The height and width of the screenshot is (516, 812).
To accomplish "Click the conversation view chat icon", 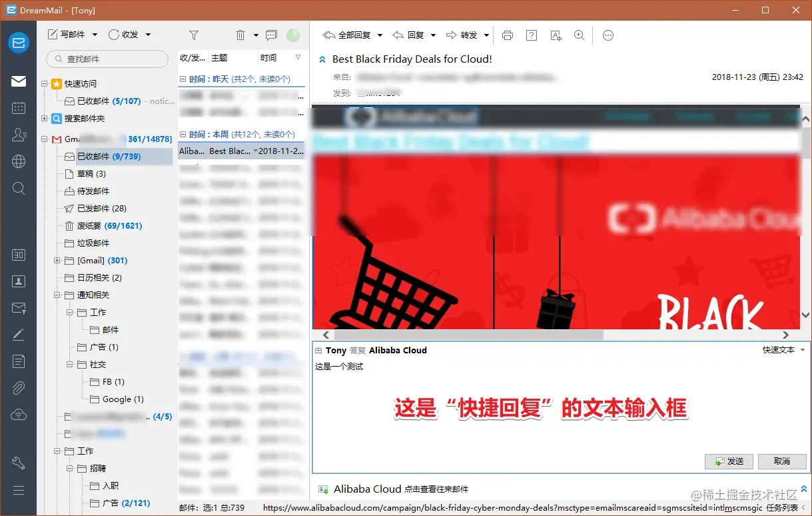I will tap(271, 35).
